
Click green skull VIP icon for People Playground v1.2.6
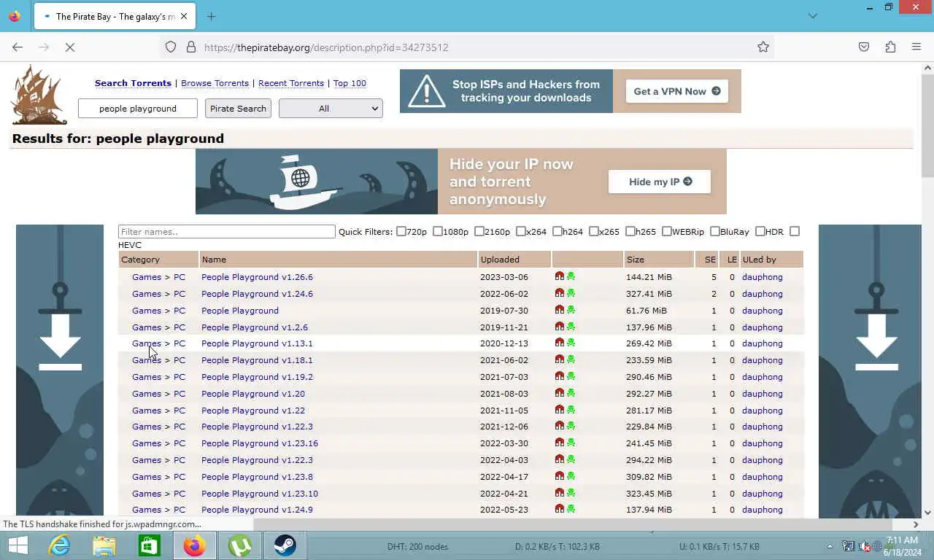point(571,327)
